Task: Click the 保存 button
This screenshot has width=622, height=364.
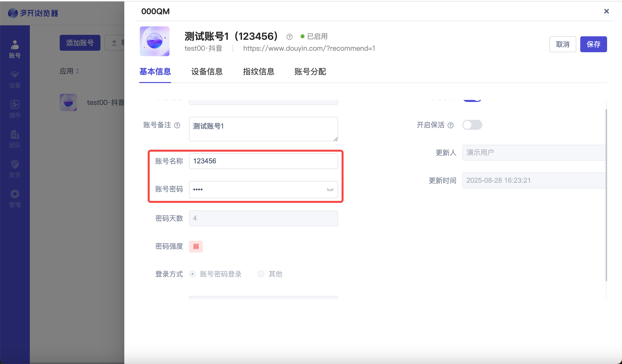Action: 593,44
